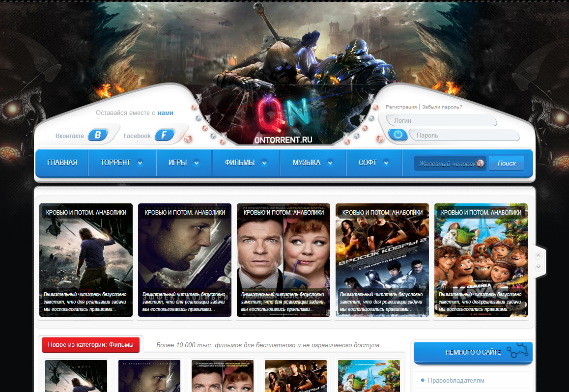Open second film thumbnail in Фильмы list
This screenshot has width=569, height=392.
(x=149, y=376)
